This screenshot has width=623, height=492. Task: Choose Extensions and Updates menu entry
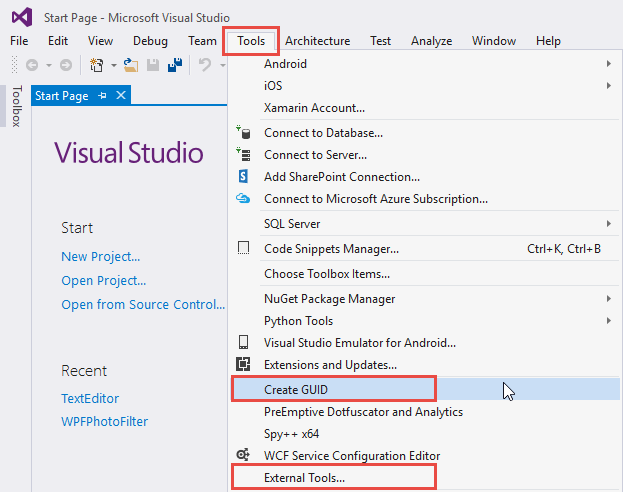tap(426, 364)
